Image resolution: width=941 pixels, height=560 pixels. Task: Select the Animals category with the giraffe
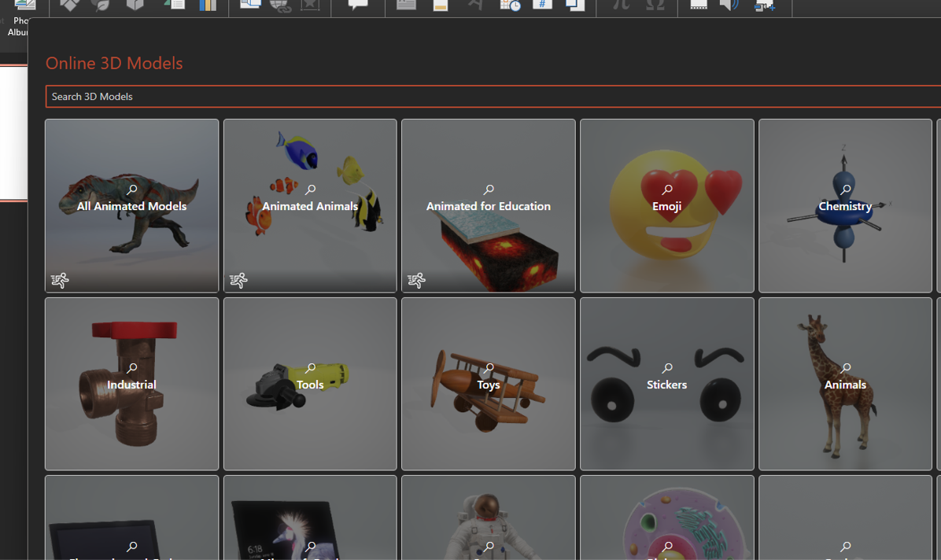coord(845,384)
